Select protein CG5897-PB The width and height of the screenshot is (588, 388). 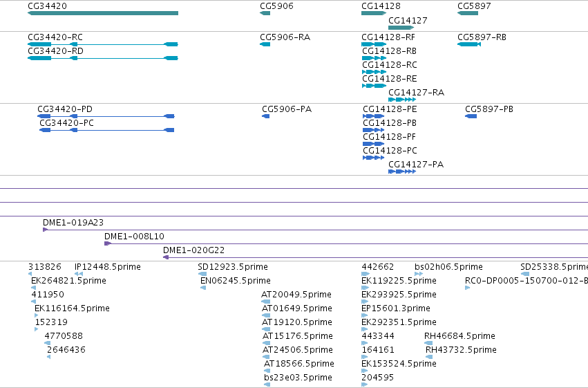[471, 116]
